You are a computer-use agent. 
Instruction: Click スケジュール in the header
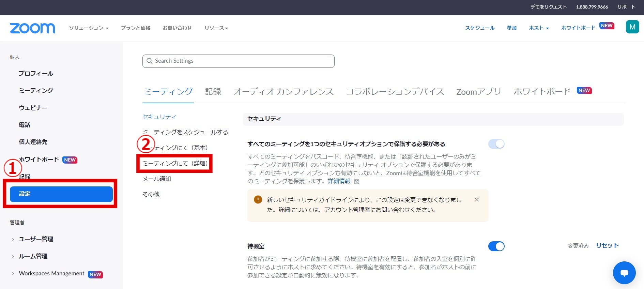click(x=480, y=28)
